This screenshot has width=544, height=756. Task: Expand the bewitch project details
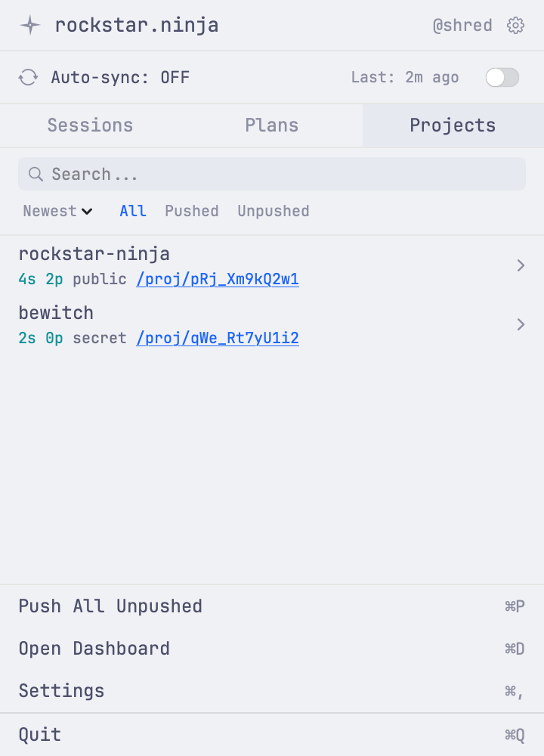coord(521,324)
